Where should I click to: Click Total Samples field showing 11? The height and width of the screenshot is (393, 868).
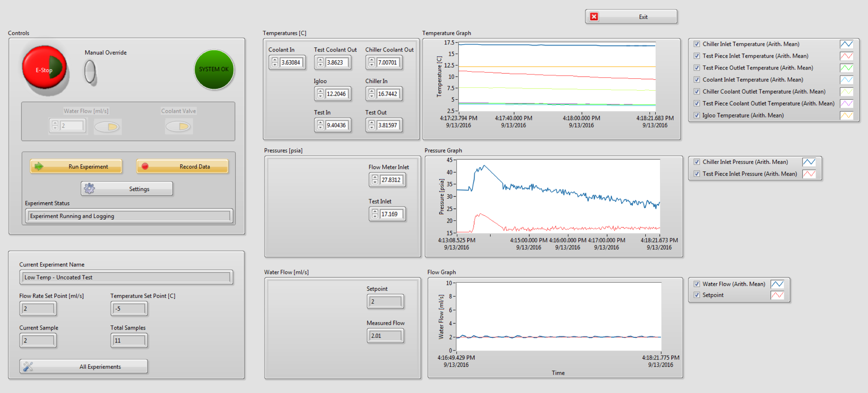coord(129,340)
